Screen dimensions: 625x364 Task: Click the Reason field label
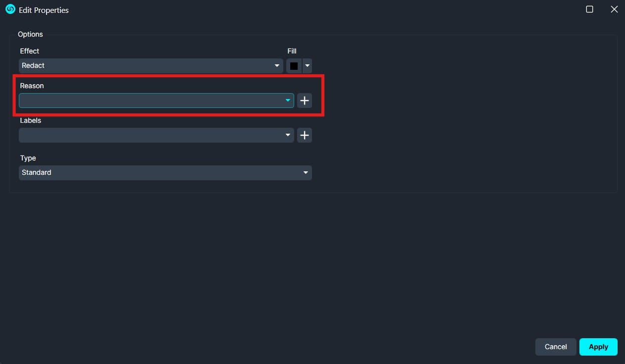[32, 86]
